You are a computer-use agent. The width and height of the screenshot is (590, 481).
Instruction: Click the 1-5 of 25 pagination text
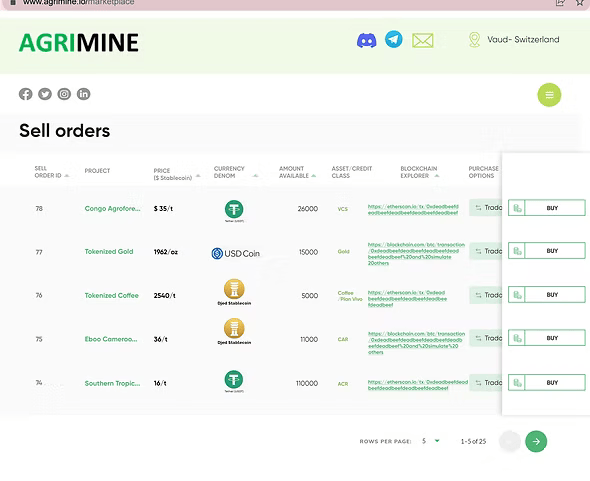[473, 441]
